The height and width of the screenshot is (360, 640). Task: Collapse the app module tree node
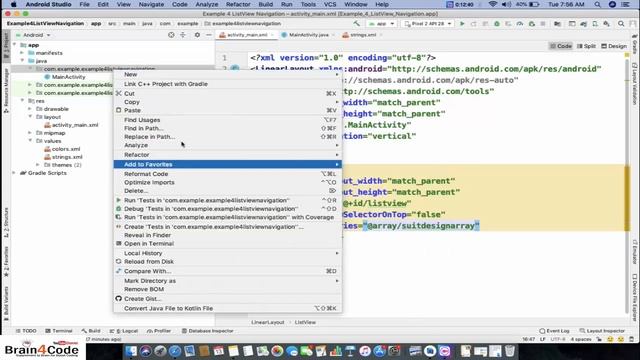(x=15, y=45)
